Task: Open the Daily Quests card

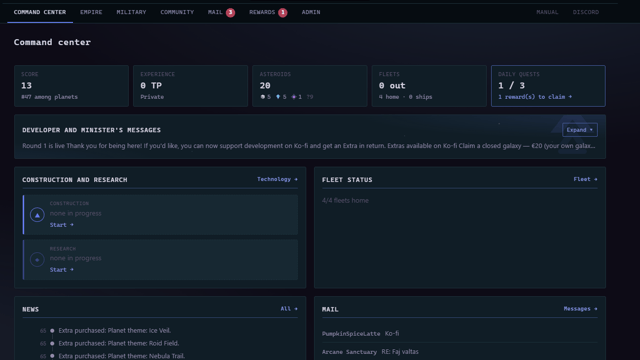Action: pyautogui.click(x=548, y=86)
